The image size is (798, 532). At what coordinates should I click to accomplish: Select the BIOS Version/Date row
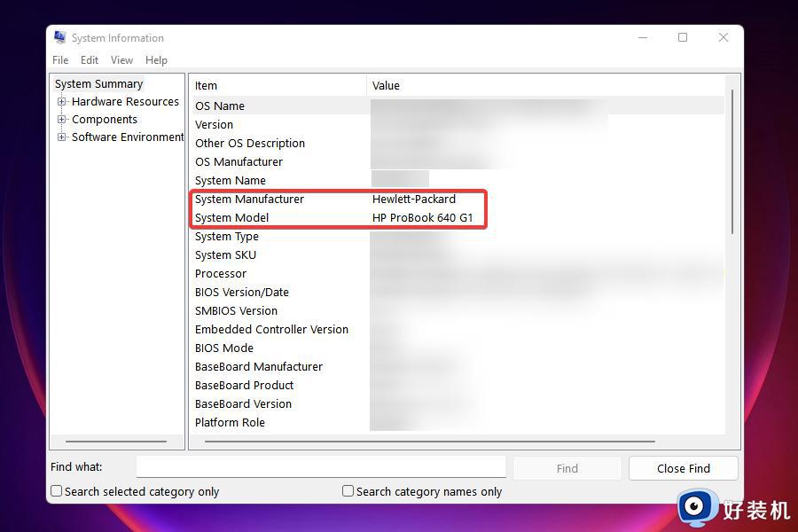pyautogui.click(x=458, y=293)
